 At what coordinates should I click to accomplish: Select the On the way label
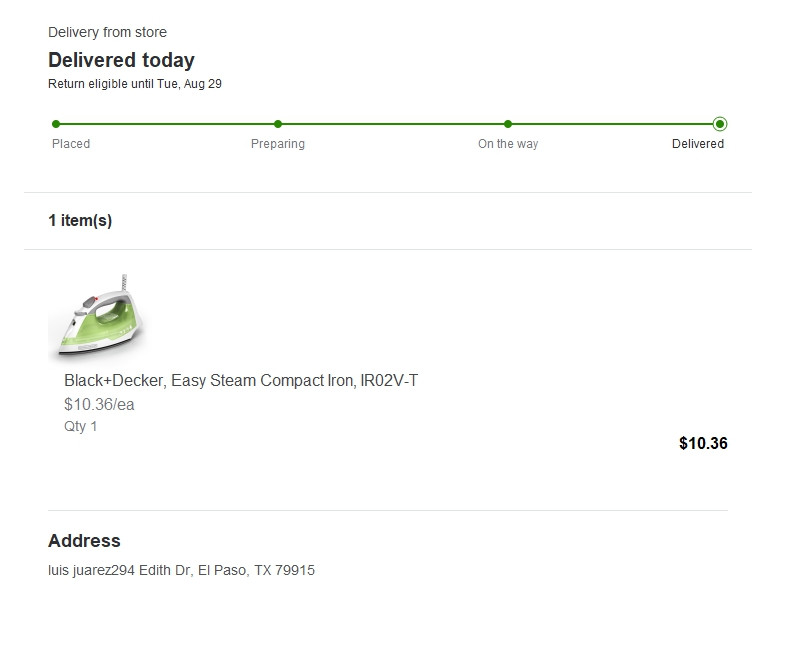[508, 144]
